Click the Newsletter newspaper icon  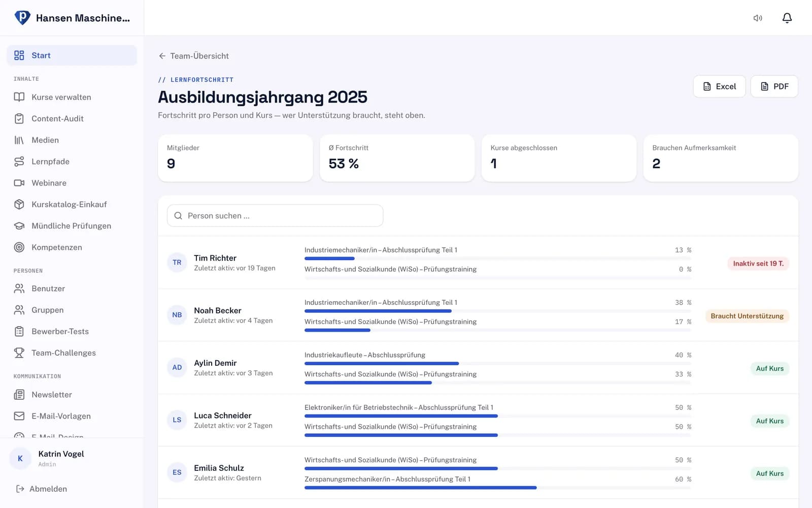(19, 395)
